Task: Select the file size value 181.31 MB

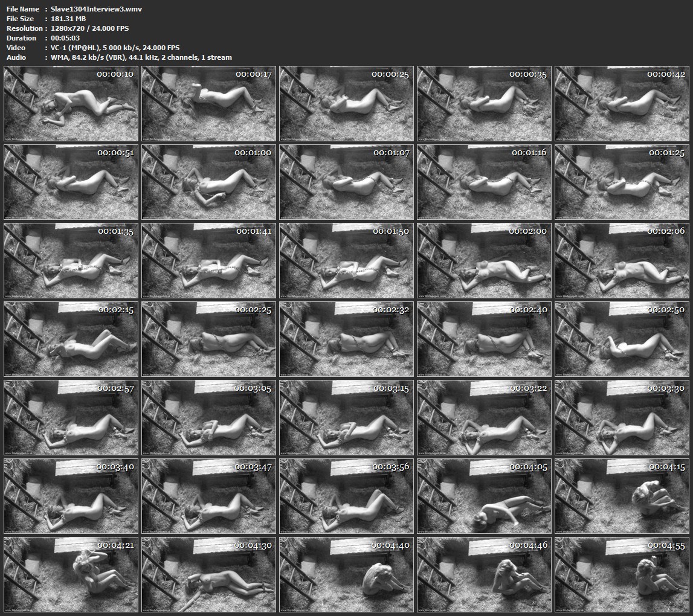Action: 68,19
